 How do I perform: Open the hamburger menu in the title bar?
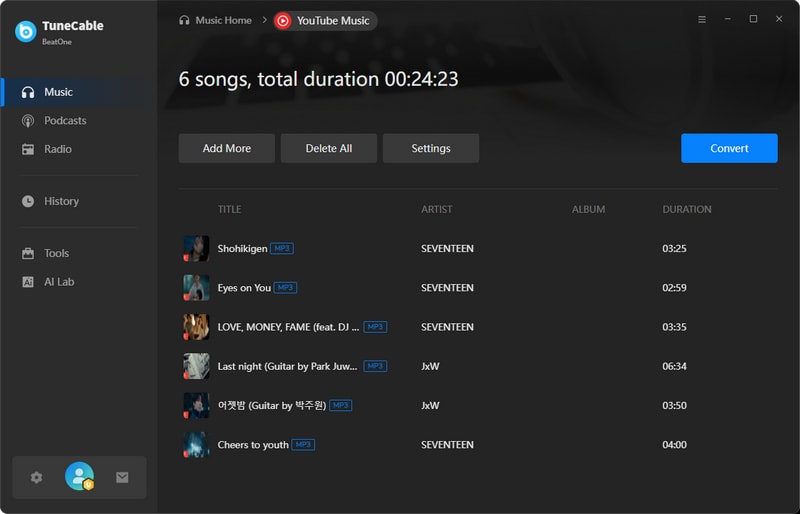pyautogui.click(x=701, y=19)
